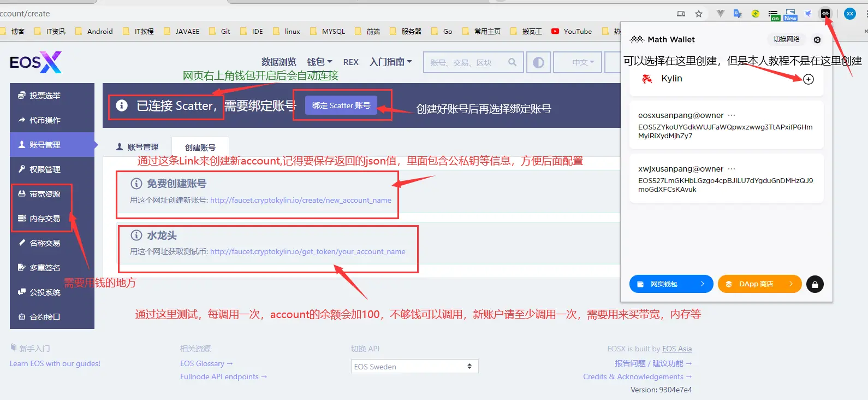Click the info icon beside 免费创建账号

[x=136, y=184]
